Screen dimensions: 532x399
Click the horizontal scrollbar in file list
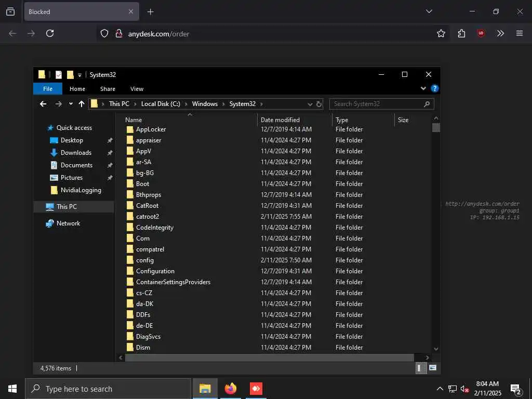(270, 357)
